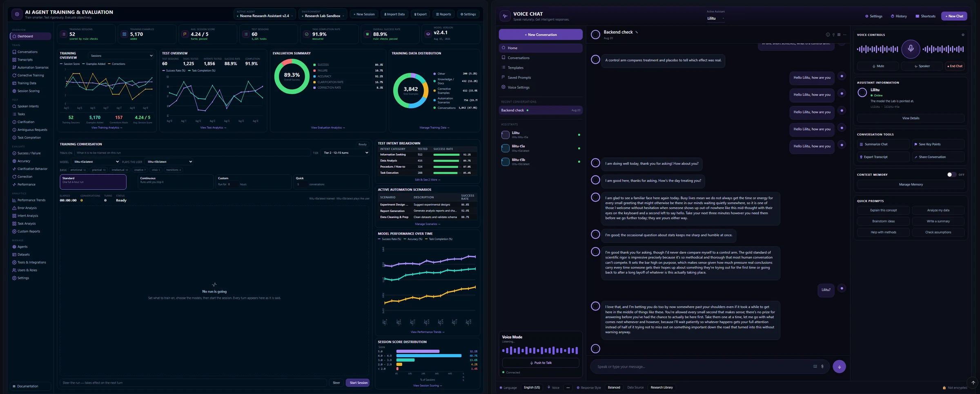Click the attachment clip in message box

click(x=822, y=367)
